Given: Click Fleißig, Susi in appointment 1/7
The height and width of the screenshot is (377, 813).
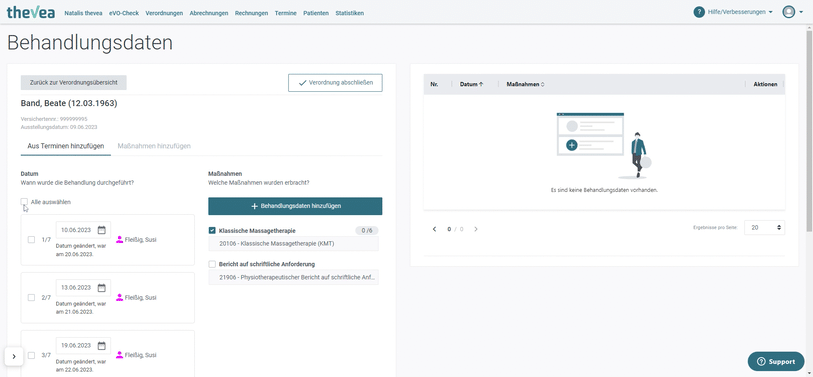Looking at the screenshot, I should click(141, 240).
